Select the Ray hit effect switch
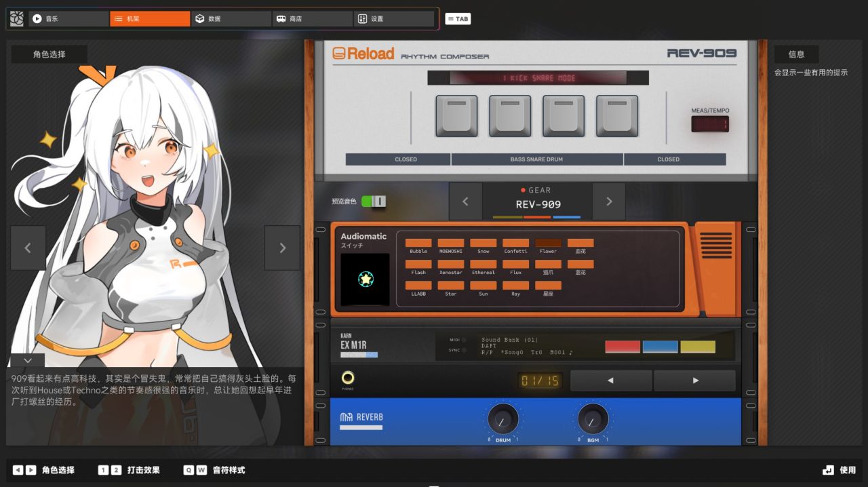The image size is (868, 487). coord(516,286)
